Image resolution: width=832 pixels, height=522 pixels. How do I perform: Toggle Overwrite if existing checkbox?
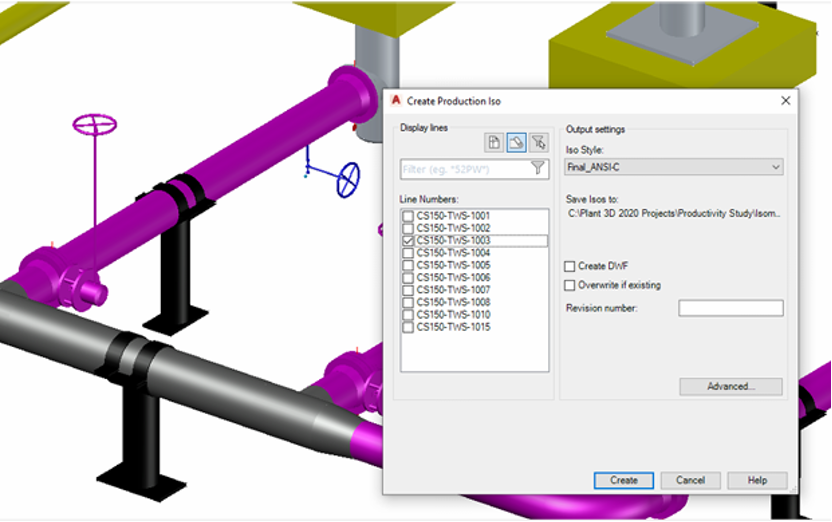point(569,285)
